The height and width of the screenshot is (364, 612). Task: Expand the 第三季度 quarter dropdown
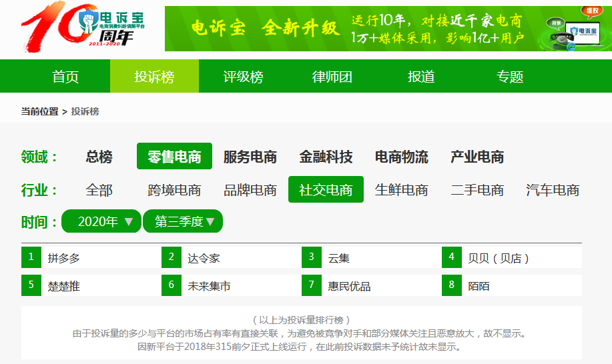183,221
